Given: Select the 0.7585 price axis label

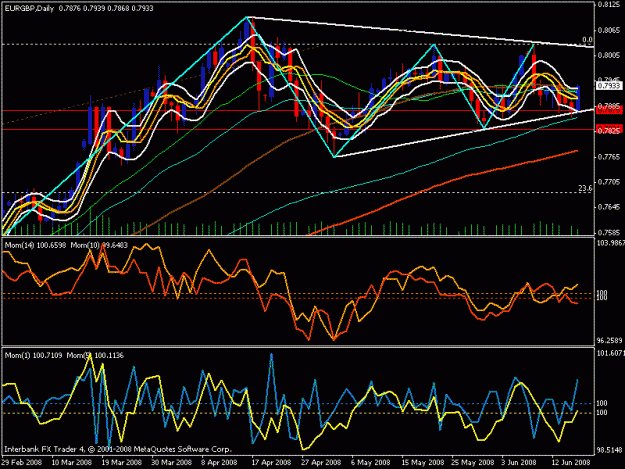Looking at the screenshot, I should click(609, 232).
